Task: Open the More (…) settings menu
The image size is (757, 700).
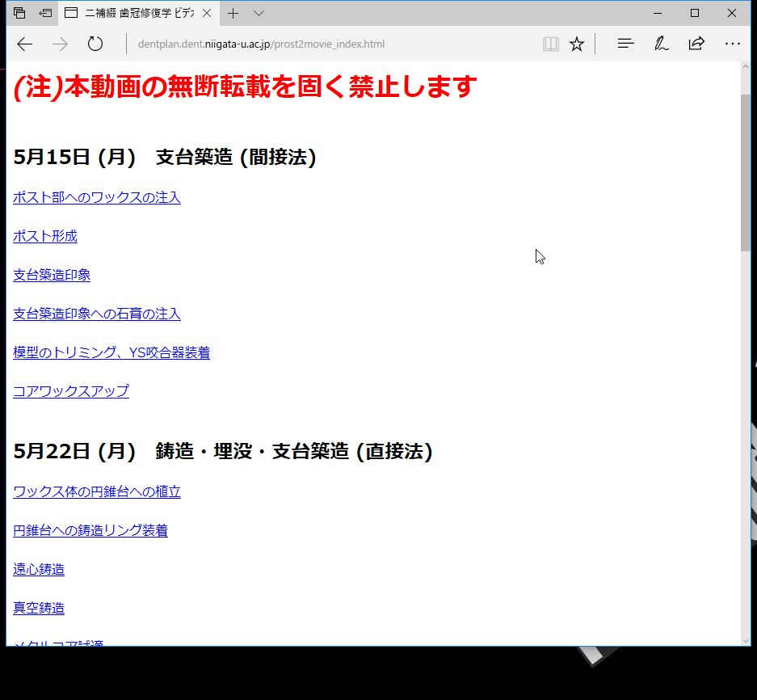Action: coord(732,44)
